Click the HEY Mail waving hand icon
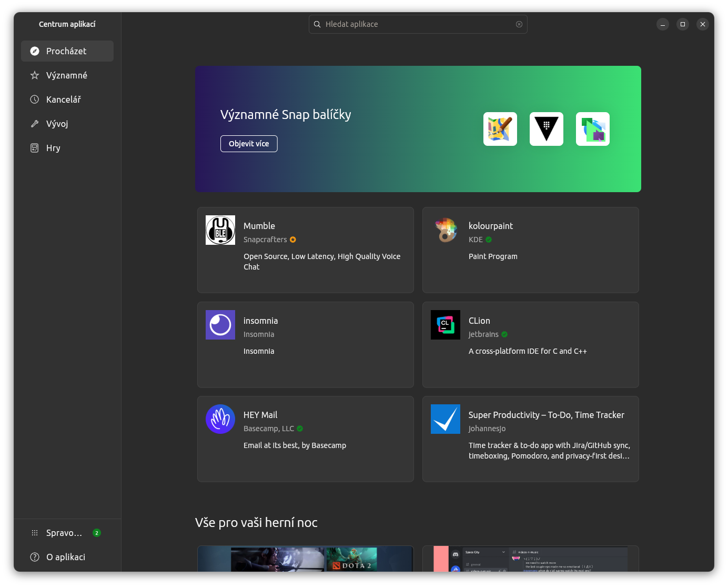 point(220,419)
